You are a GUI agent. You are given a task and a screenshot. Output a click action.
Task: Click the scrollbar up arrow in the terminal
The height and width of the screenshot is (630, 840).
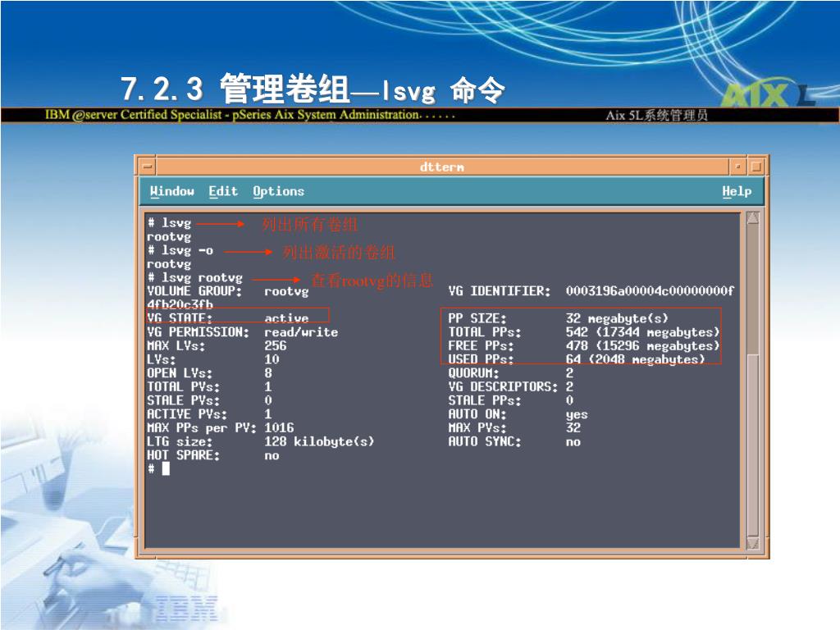click(753, 218)
